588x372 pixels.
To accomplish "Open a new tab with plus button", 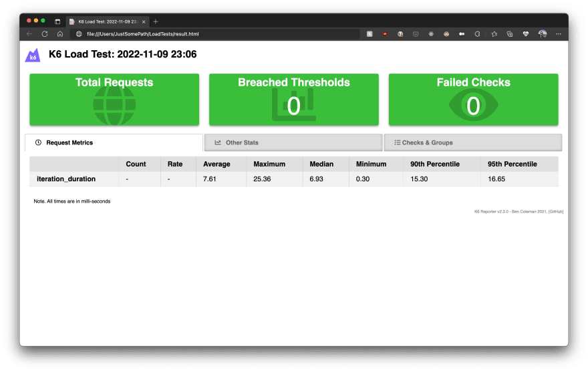I will pyautogui.click(x=156, y=22).
